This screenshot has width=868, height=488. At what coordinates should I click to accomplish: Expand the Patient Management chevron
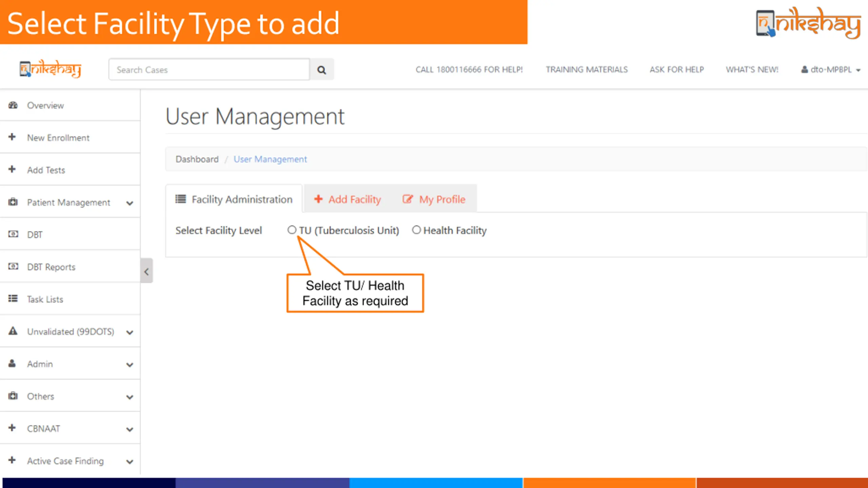(x=130, y=203)
